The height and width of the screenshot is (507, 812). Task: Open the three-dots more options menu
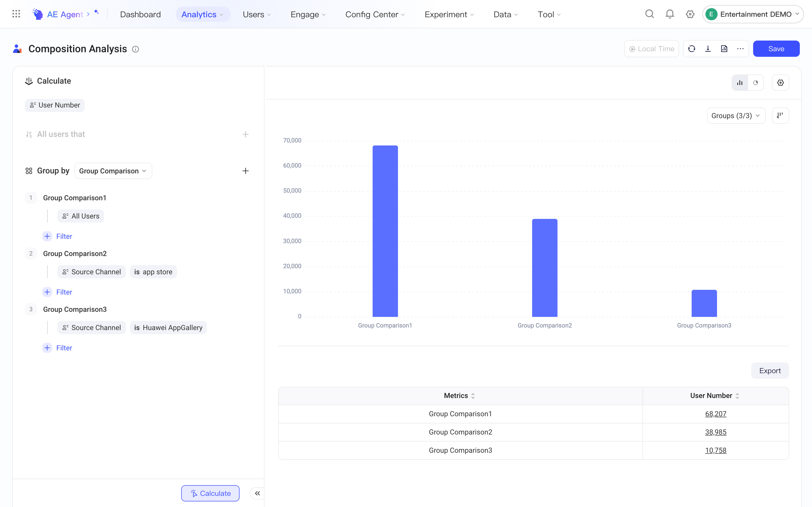(740, 49)
